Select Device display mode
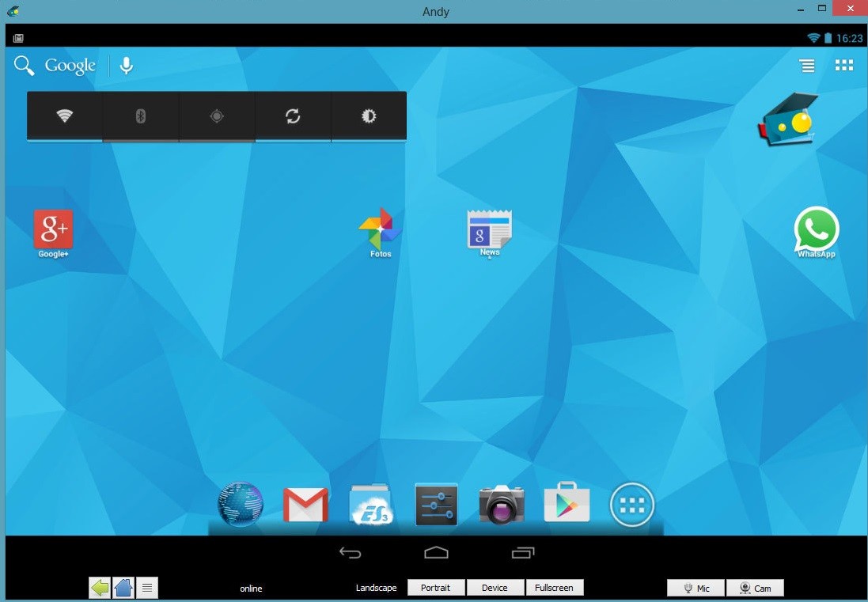Screen dimensions: 868x602 [x=495, y=588]
